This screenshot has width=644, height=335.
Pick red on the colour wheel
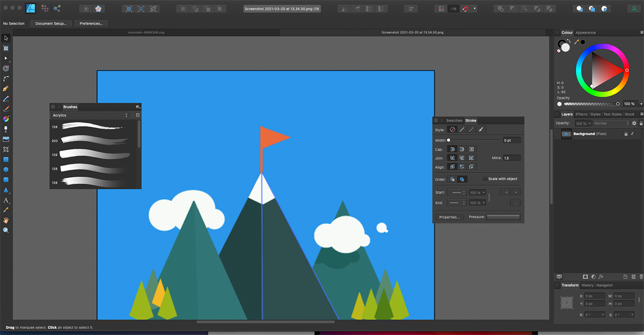click(626, 70)
